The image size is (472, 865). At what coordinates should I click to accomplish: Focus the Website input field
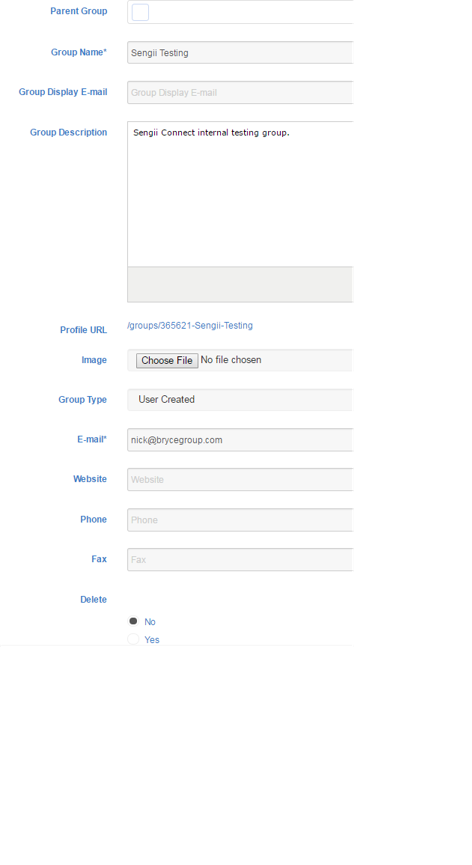[x=240, y=479]
